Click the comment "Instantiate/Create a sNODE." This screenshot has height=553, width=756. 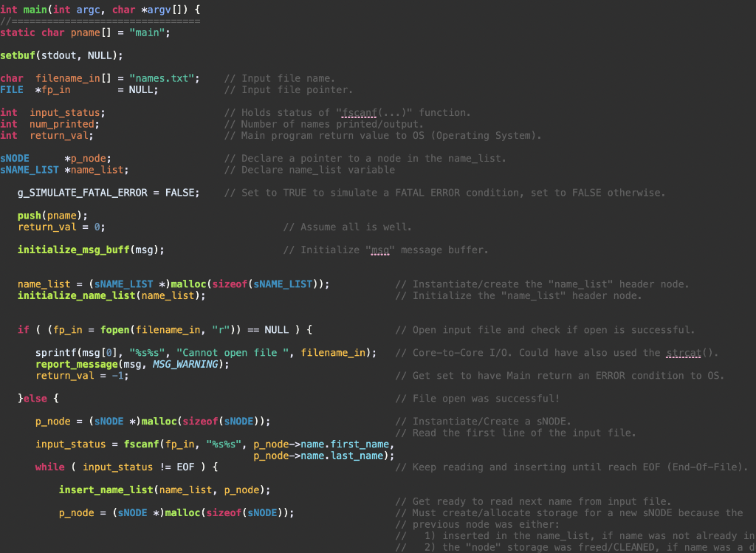pos(483,422)
